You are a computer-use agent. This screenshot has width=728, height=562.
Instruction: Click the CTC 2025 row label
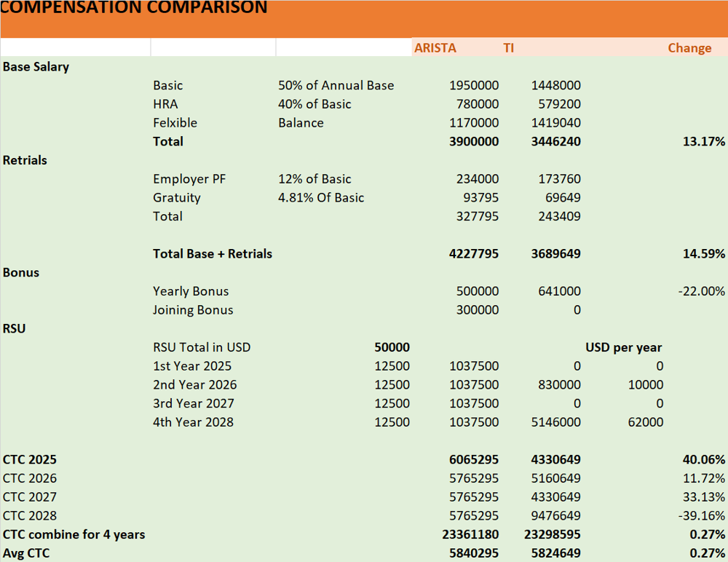pos(30,460)
